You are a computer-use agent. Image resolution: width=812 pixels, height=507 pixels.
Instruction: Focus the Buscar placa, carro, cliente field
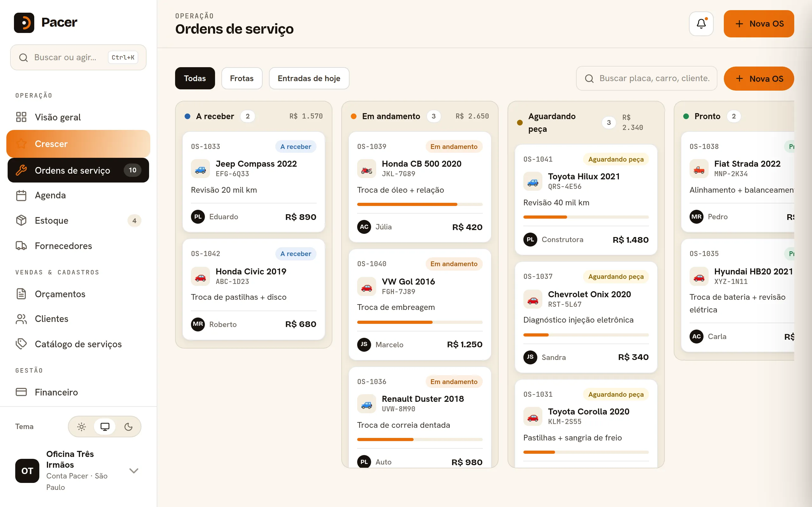646,78
